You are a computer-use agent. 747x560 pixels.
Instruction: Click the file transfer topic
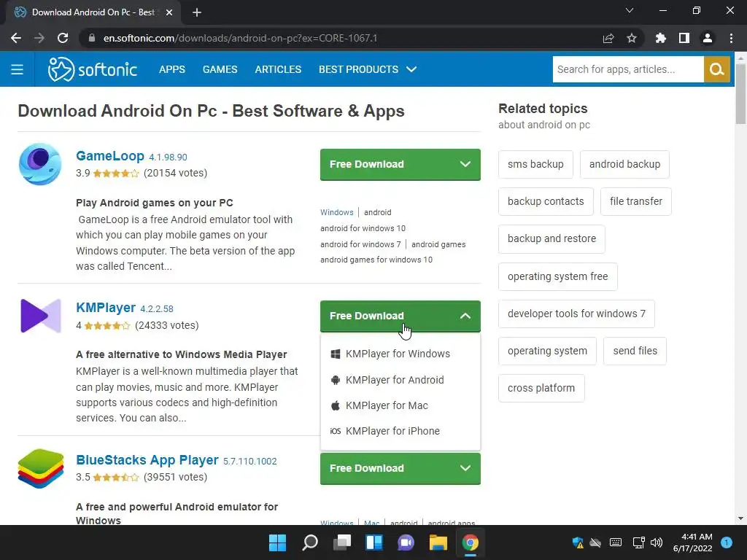pos(636,201)
